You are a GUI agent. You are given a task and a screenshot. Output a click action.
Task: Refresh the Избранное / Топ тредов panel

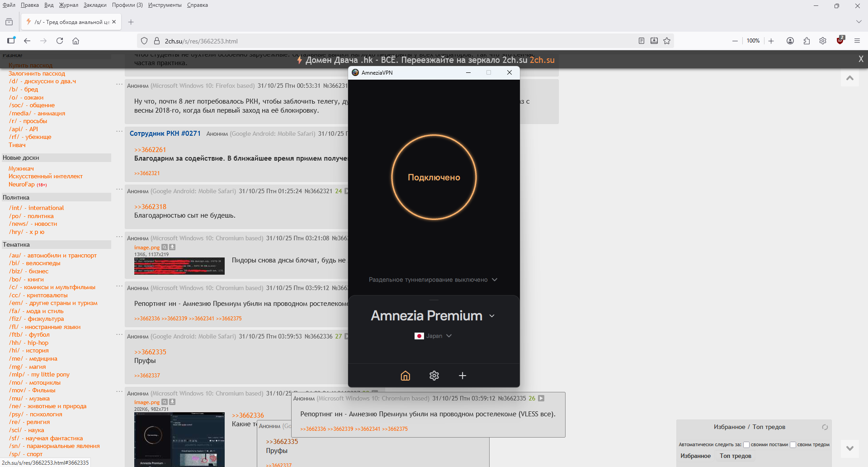click(x=825, y=427)
